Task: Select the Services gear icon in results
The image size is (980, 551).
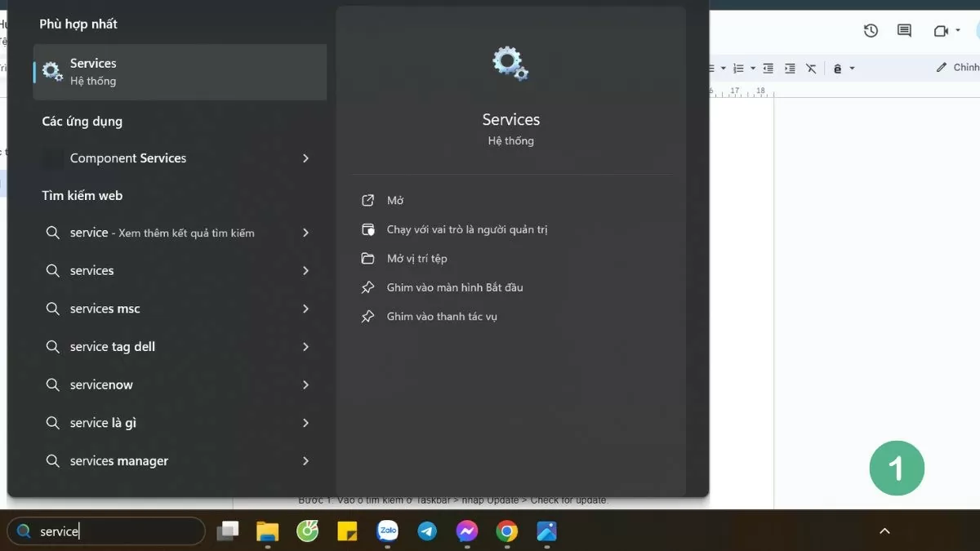Action: [51, 71]
